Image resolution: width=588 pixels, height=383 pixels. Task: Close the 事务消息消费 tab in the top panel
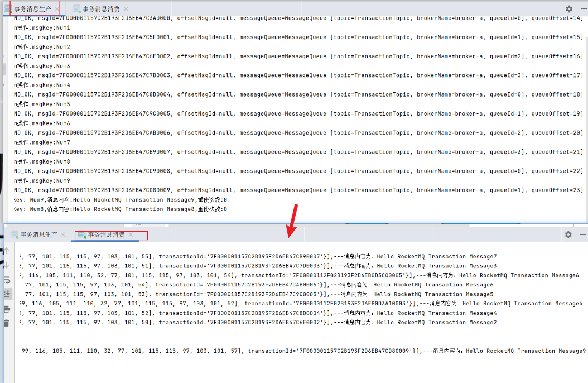tap(126, 8)
